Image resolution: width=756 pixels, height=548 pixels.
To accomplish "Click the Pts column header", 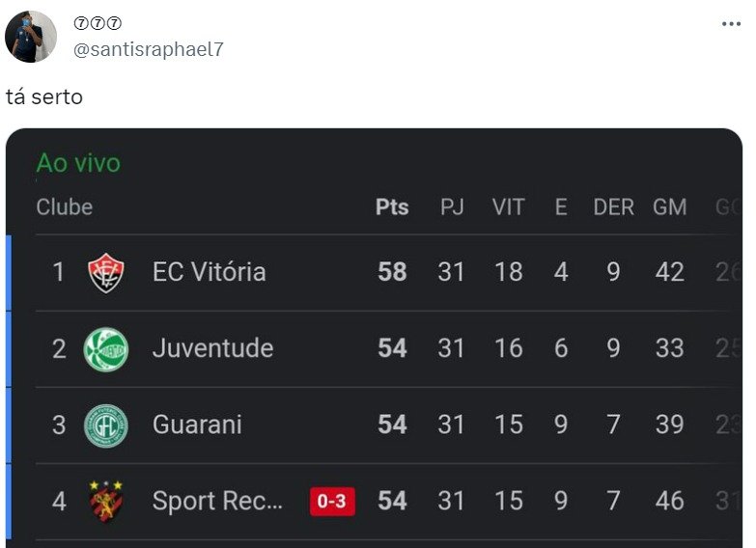I will tap(392, 207).
